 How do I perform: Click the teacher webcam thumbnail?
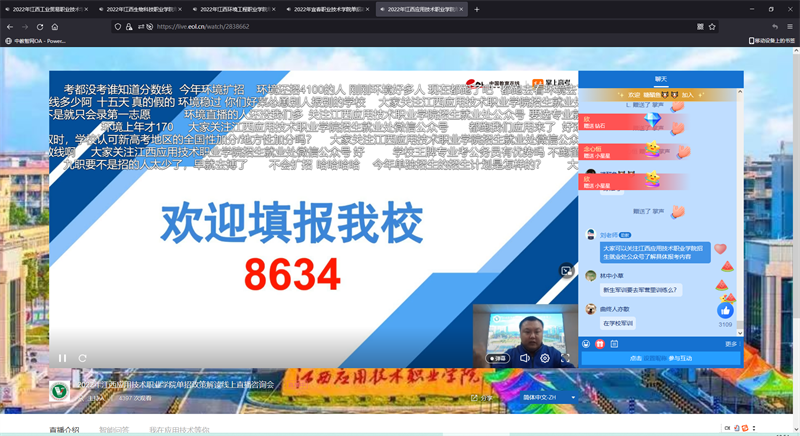point(525,336)
